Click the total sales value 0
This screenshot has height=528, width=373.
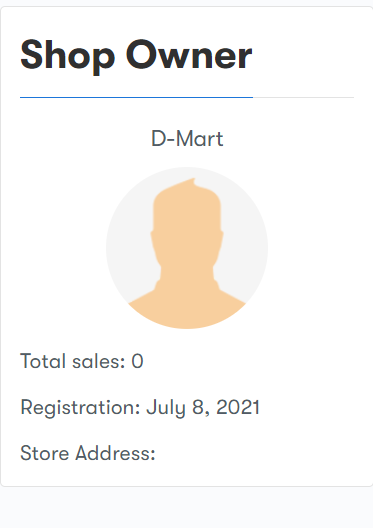tap(137, 361)
